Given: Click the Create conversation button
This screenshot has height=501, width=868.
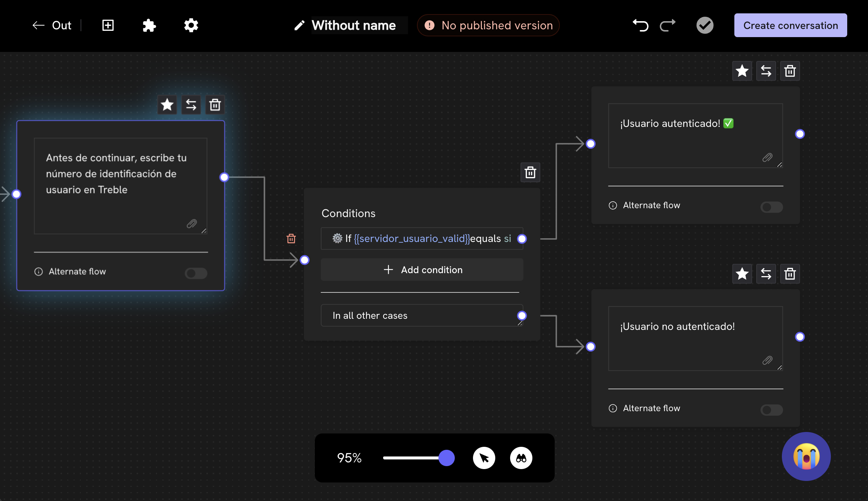Looking at the screenshot, I should [x=790, y=26].
